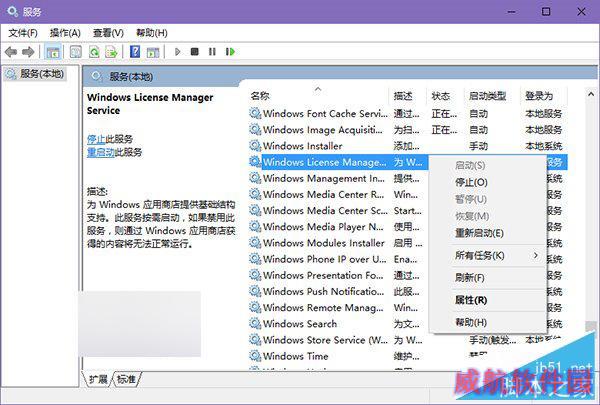The height and width of the screenshot is (405, 600).
Task: Select the Windows Remote Manag... row
Action: click(x=338, y=307)
